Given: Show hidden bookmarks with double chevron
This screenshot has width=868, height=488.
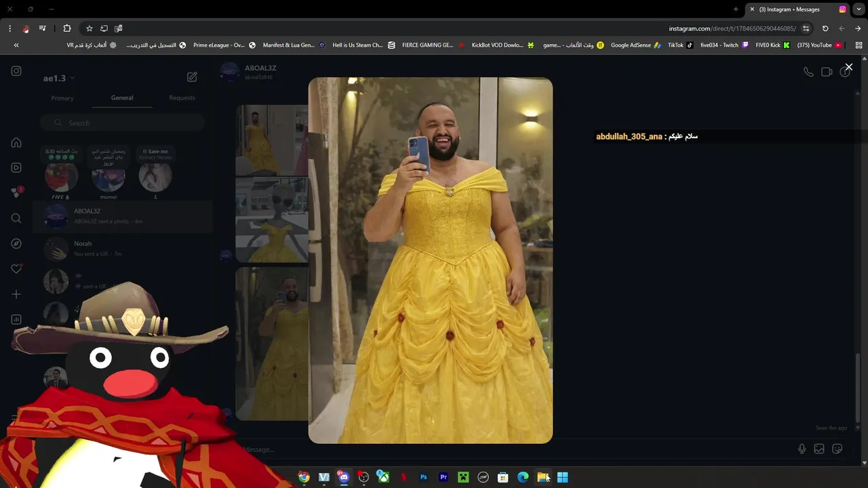Looking at the screenshot, I should (x=16, y=45).
